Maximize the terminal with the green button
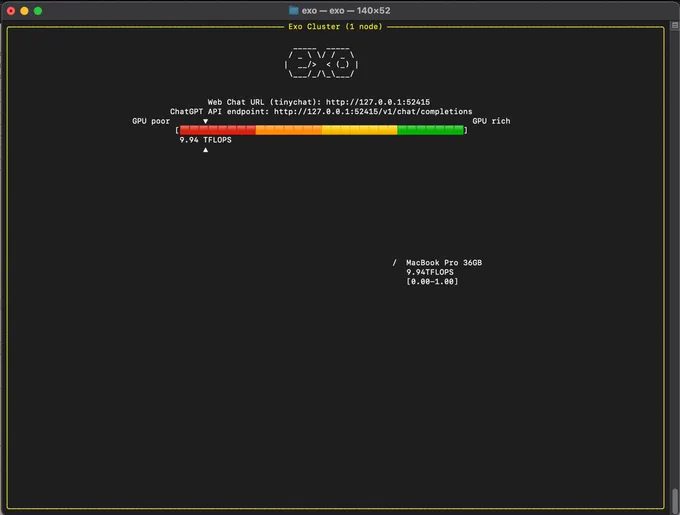Screen dimensions: 680x515 [x=38, y=11]
